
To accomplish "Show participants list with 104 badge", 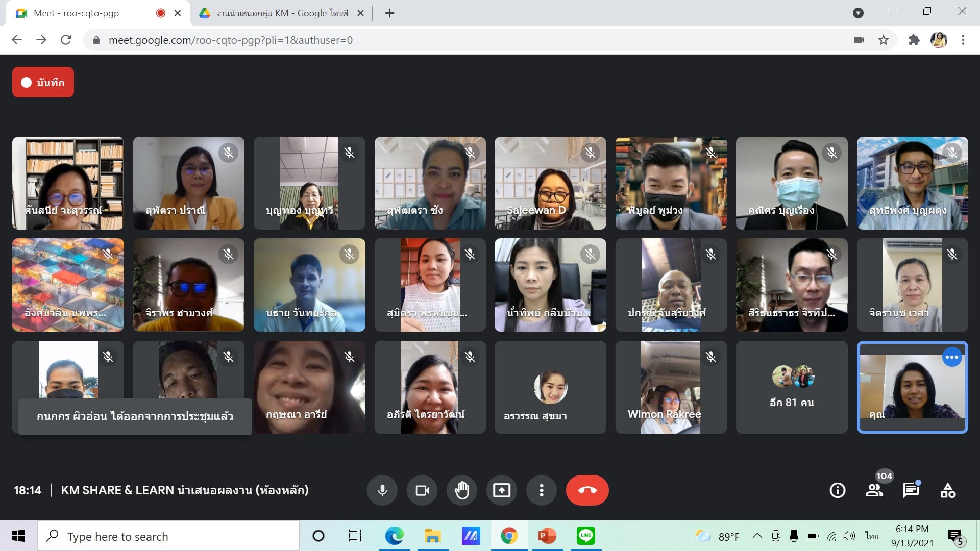I will point(874,490).
